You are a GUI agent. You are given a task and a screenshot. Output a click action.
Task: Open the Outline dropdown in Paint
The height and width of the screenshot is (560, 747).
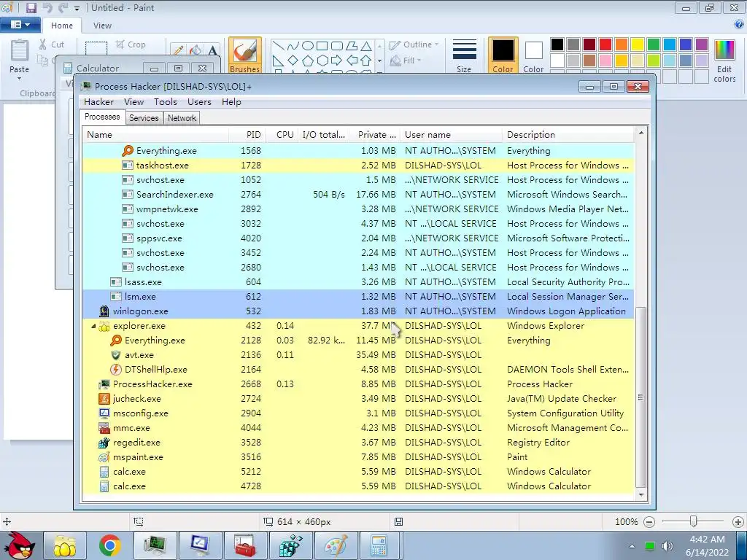[414, 44]
